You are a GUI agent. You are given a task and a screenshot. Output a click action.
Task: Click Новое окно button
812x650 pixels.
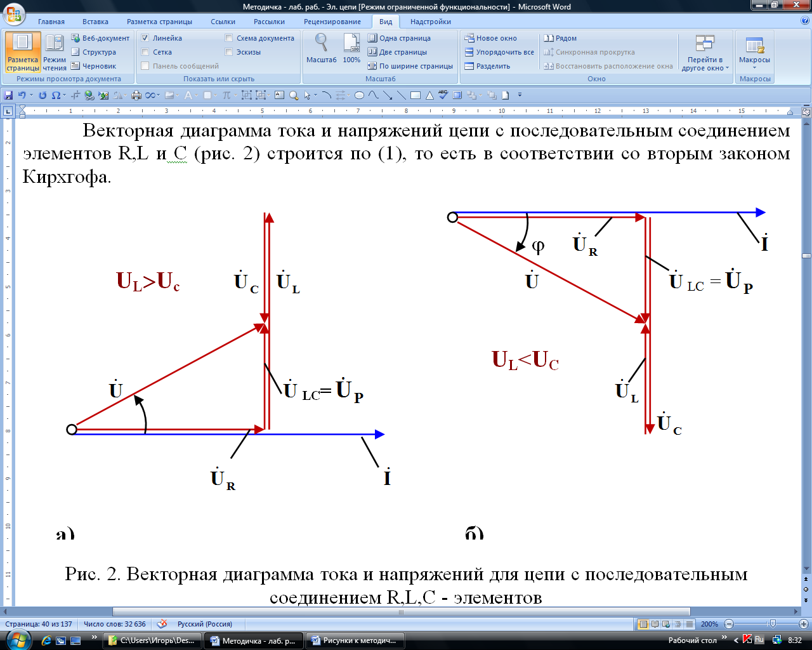[x=490, y=38]
